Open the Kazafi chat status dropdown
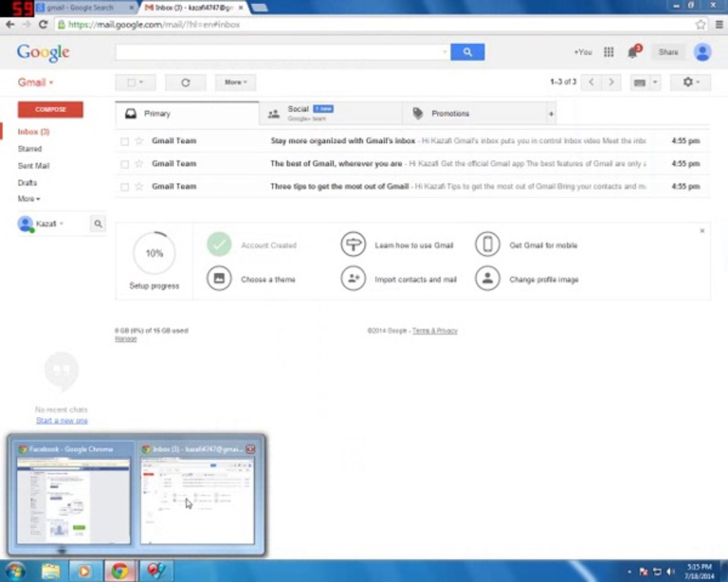 tap(61, 223)
